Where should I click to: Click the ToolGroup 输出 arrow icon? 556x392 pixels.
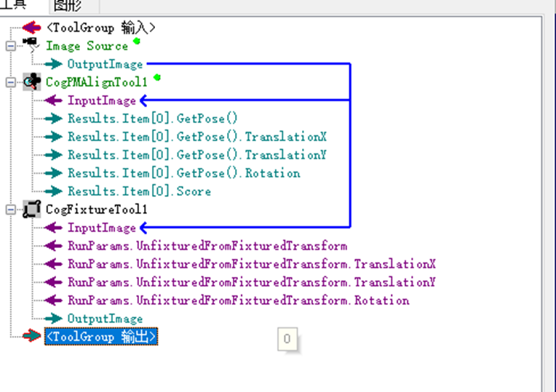31,336
